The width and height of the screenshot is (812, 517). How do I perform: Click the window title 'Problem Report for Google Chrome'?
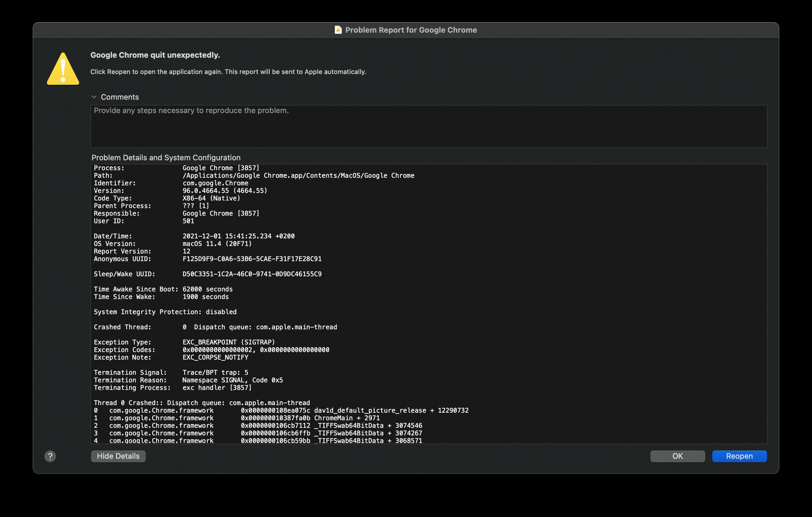coord(411,30)
